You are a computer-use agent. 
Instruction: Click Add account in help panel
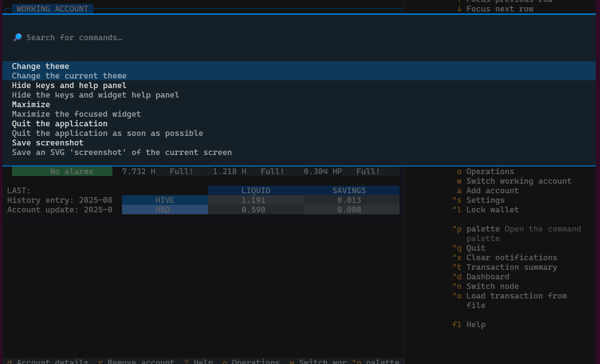492,190
